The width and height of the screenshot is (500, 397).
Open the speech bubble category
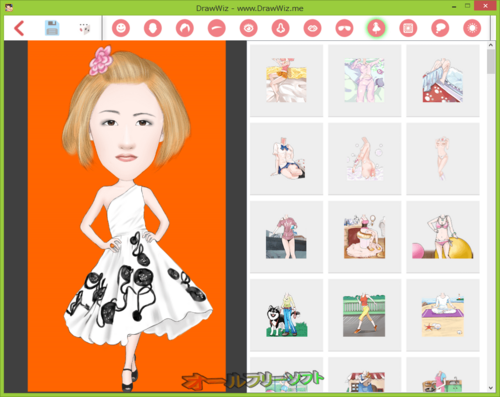440,28
